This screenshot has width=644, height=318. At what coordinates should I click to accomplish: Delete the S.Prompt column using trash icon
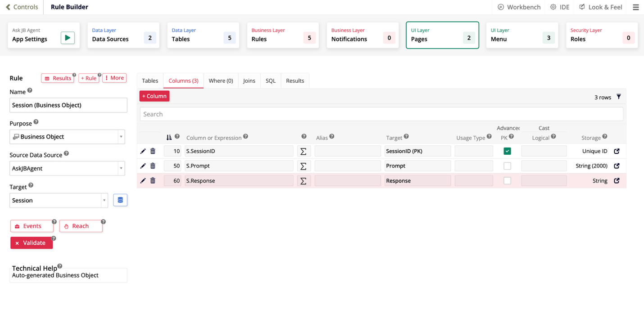pyautogui.click(x=153, y=166)
